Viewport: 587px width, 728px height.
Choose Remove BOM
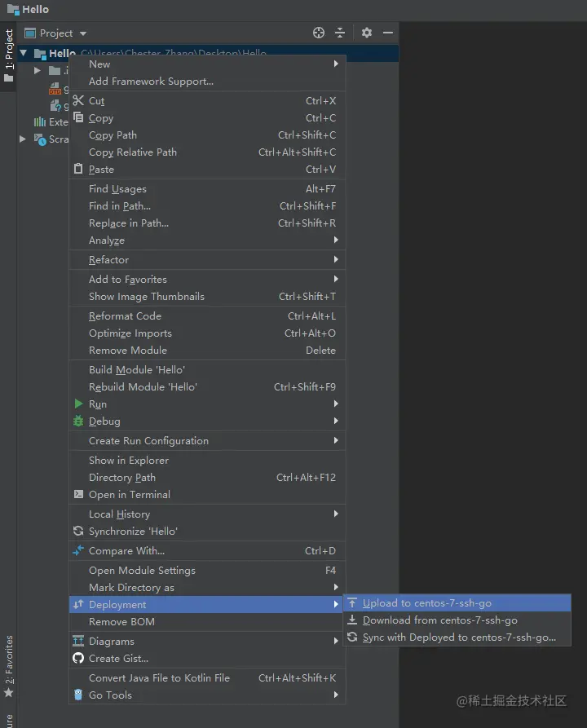[x=207, y=621]
